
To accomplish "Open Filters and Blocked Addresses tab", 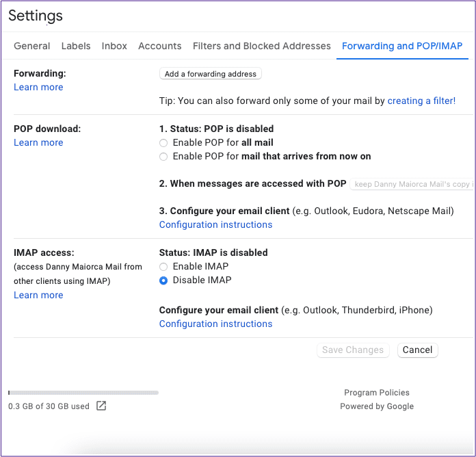I will (x=262, y=46).
